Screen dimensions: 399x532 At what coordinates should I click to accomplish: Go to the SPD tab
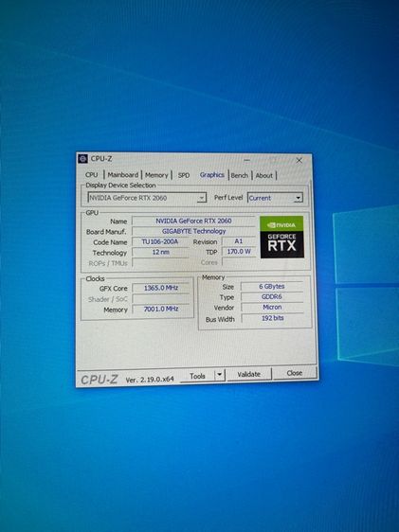184,175
